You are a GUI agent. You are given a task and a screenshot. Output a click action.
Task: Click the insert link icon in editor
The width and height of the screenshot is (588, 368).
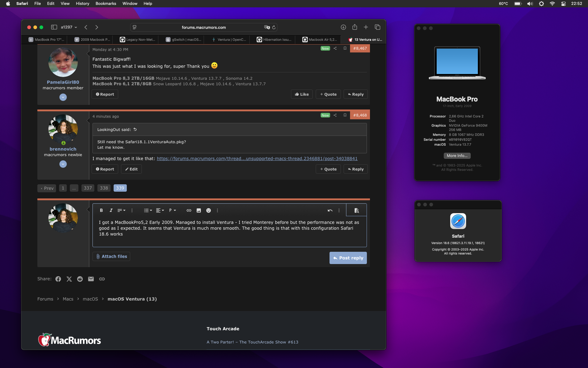[x=189, y=210]
